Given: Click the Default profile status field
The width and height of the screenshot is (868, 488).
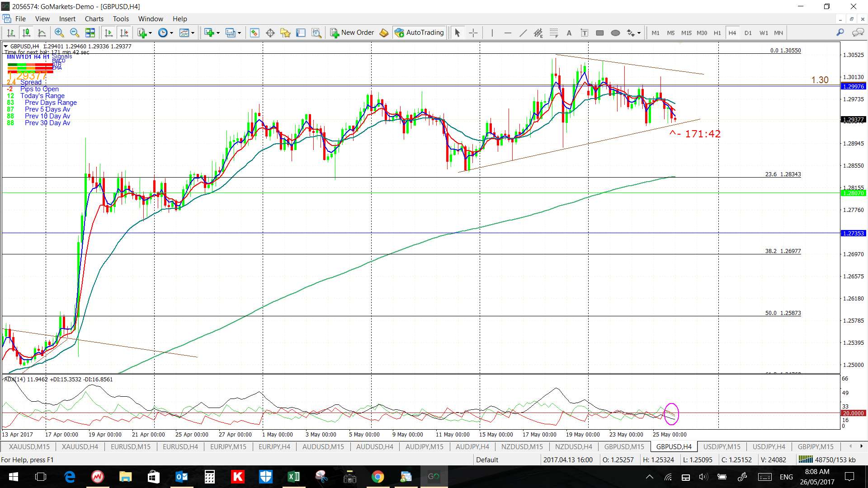Looking at the screenshot, I should pyautogui.click(x=506, y=460).
